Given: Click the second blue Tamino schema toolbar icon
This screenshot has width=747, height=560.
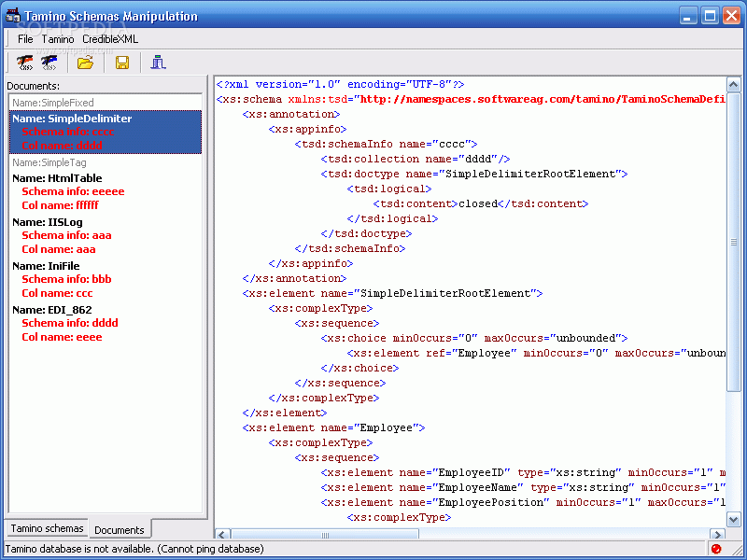Looking at the screenshot, I should (x=49, y=63).
